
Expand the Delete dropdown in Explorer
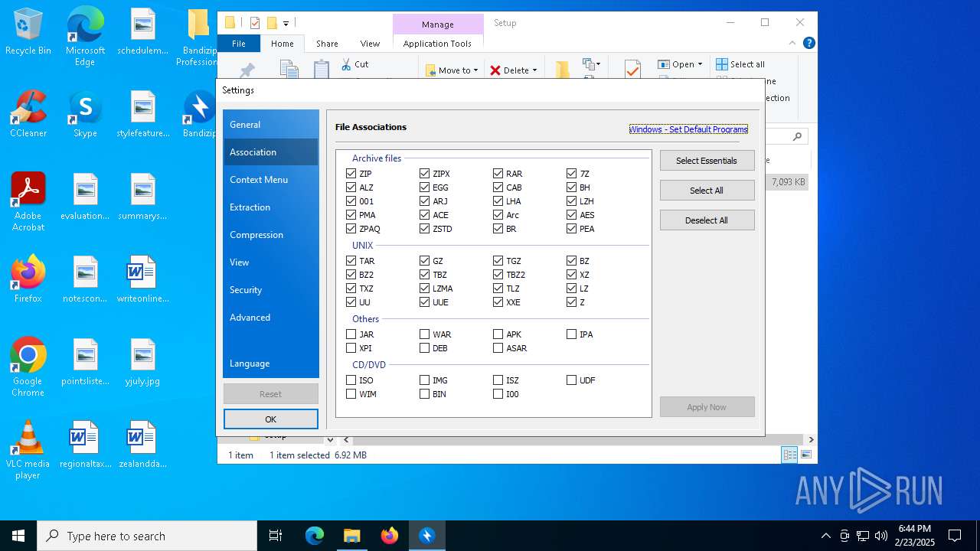tap(534, 70)
